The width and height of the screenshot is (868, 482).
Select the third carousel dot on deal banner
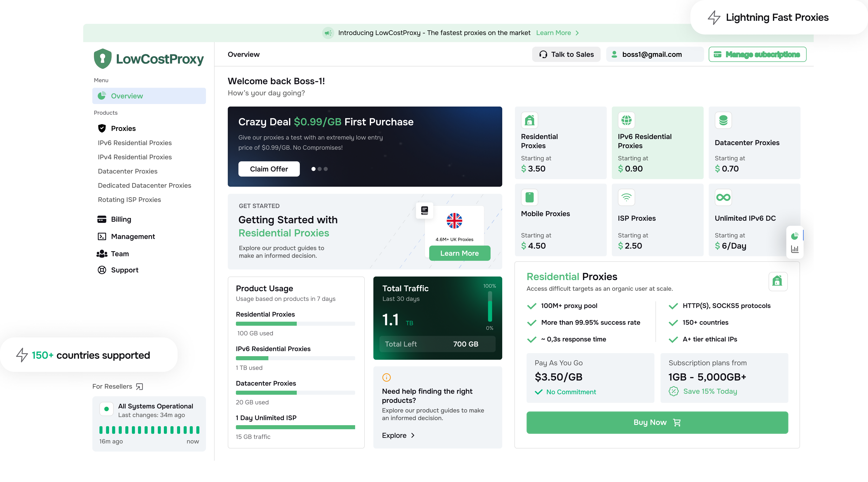325,169
